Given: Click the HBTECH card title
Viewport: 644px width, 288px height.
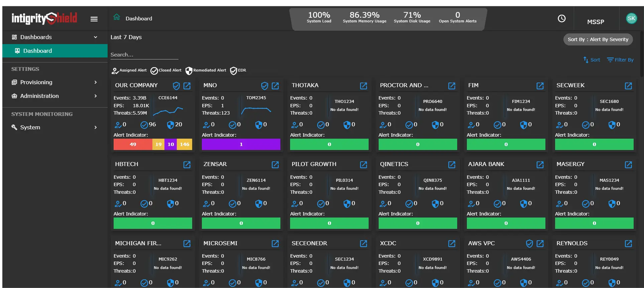Looking at the screenshot, I should [127, 164].
